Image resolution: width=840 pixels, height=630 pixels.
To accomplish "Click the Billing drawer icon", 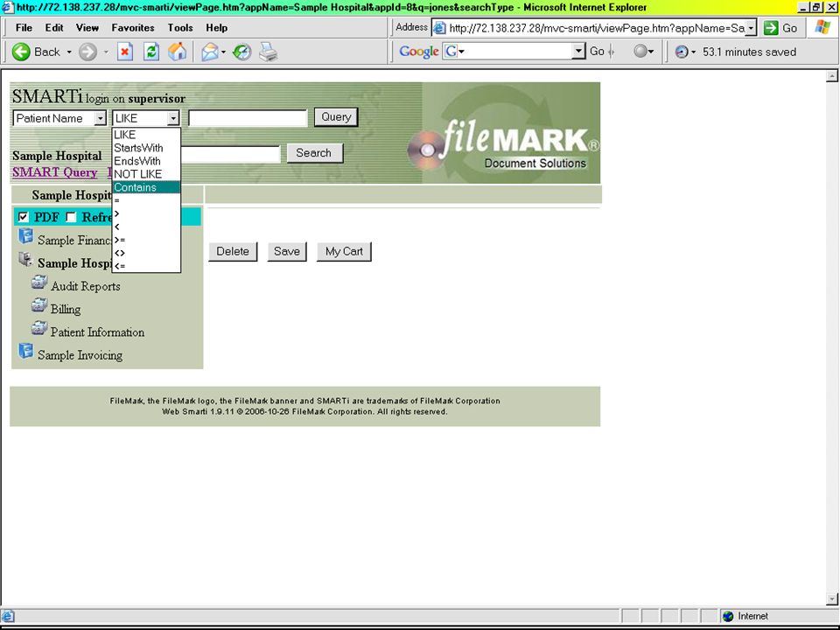I will point(39,305).
